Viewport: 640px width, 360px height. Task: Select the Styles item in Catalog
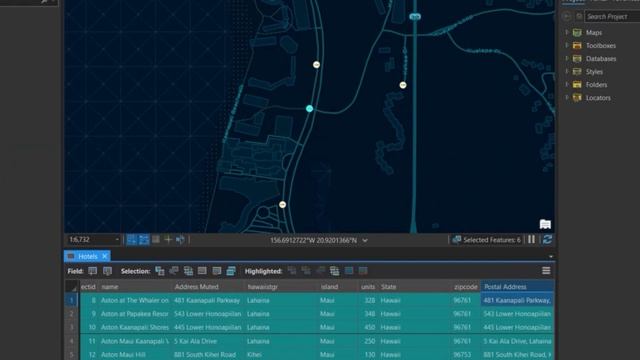594,72
